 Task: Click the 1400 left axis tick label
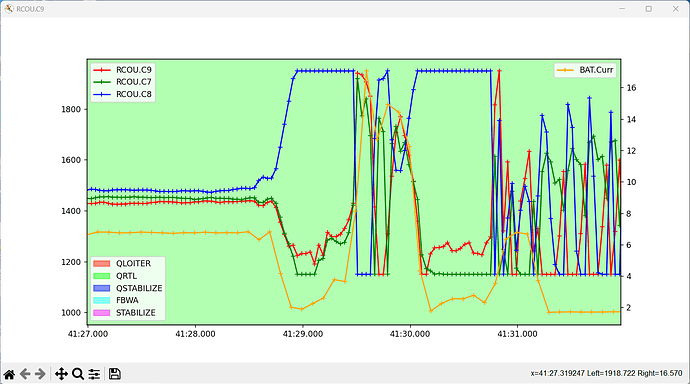point(71,211)
